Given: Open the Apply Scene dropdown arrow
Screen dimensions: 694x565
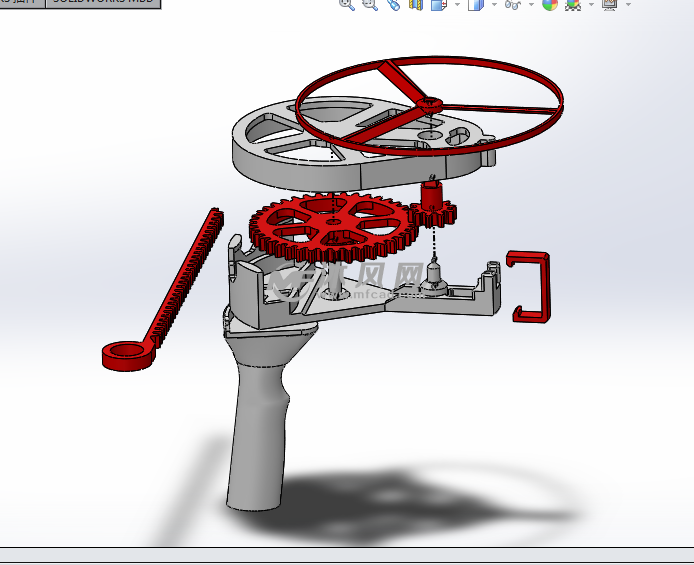Looking at the screenshot, I should tap(591, 4).
